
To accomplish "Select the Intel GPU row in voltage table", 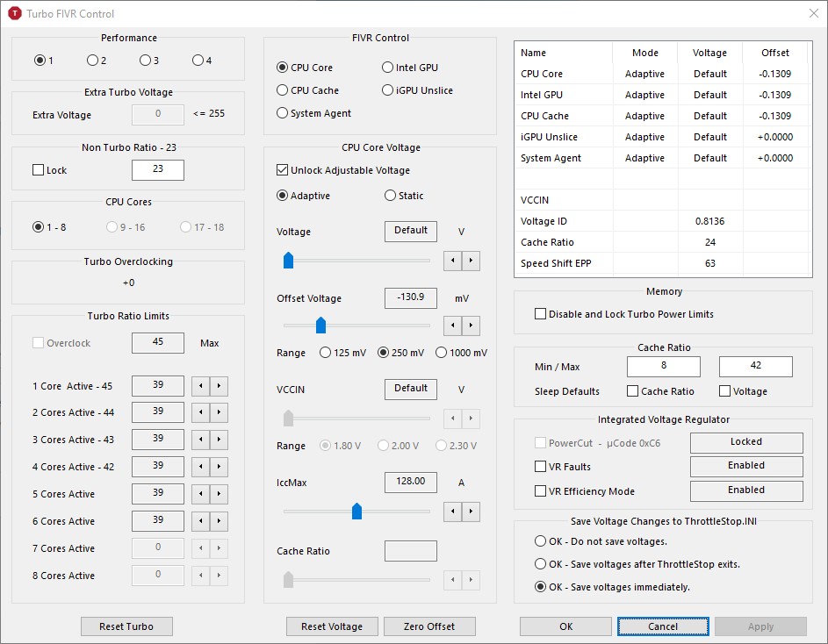I will (663, 95).
